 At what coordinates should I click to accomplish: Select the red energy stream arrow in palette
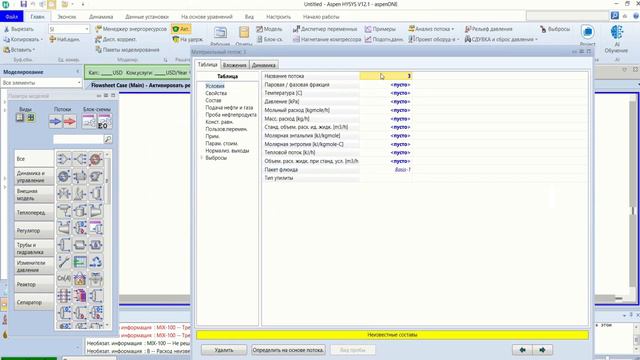click(x=70, y=121)
